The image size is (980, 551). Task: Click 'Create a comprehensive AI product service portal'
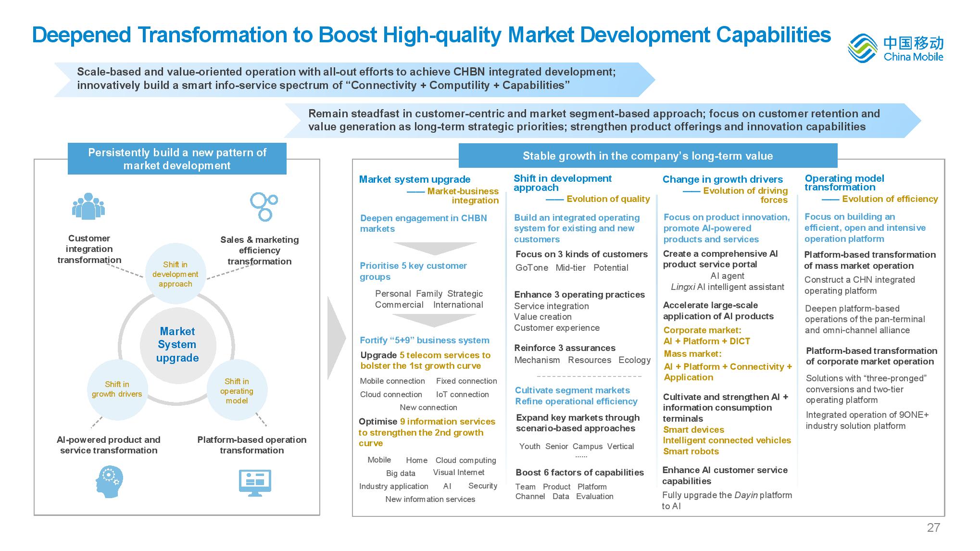pos(720,259)
